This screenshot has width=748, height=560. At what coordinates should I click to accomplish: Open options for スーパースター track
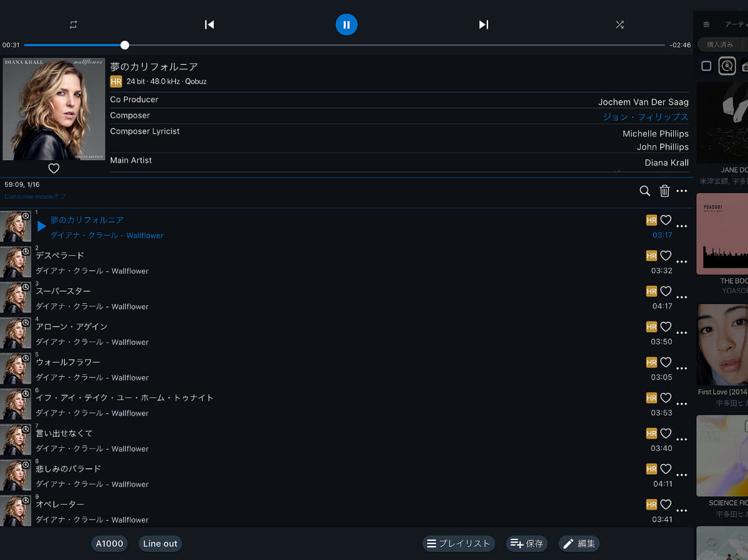click(x=682, y=298)
